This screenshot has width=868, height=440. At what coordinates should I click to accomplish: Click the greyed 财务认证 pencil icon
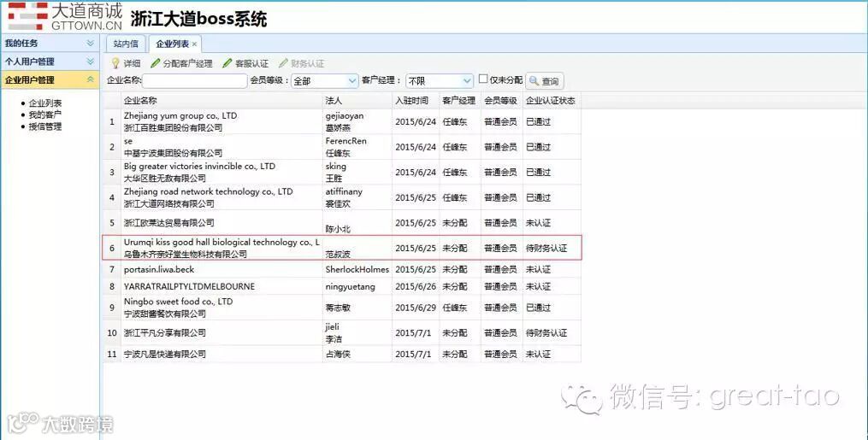coord(283,63)
